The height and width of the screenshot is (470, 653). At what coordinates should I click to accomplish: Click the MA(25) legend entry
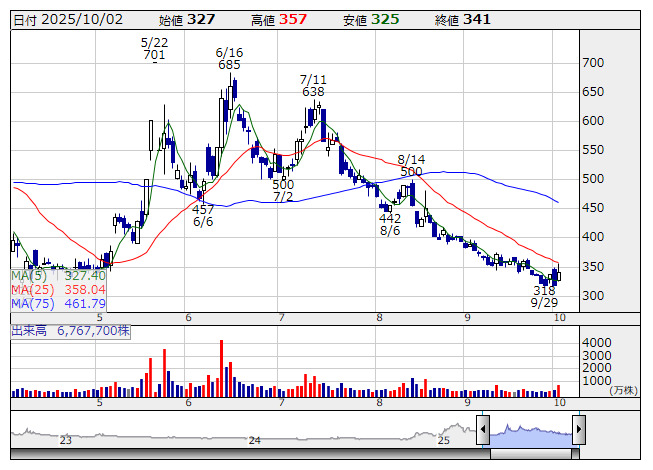[x=58, y=290]
